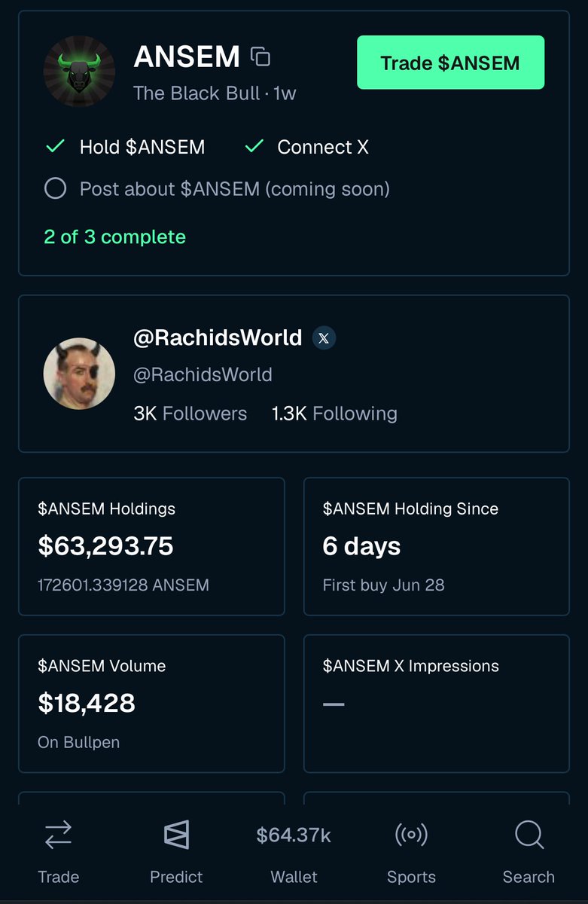This screenshot has width=588, height=904.
Task: Open the $ANSEM Holding Since card
Action: coord(437,546)
